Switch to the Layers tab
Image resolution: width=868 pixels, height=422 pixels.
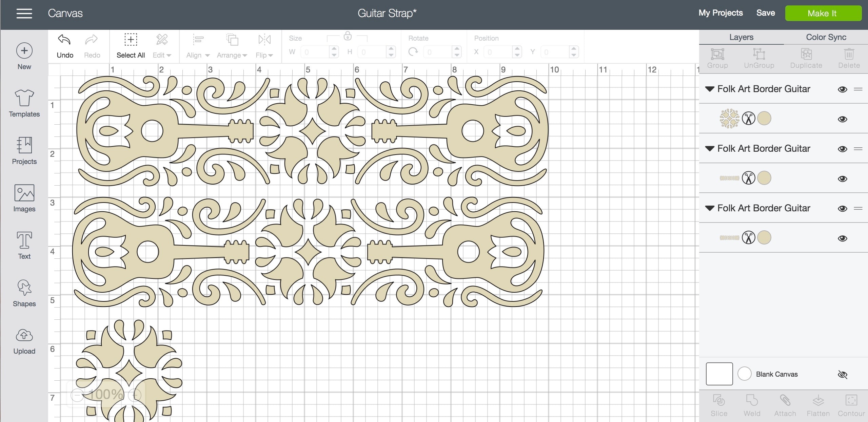(x=741, y=37)
